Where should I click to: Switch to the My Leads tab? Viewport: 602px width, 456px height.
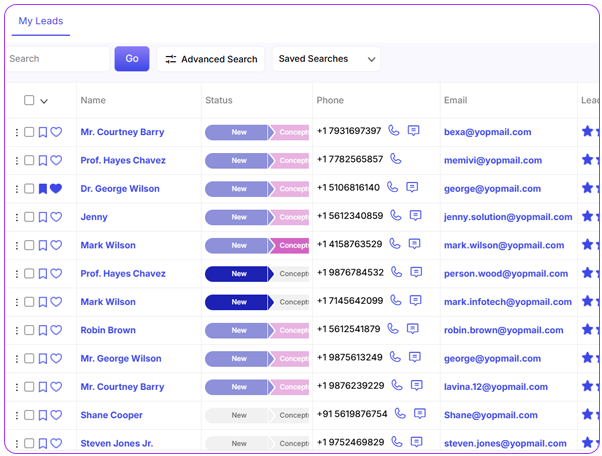point(39,22)
